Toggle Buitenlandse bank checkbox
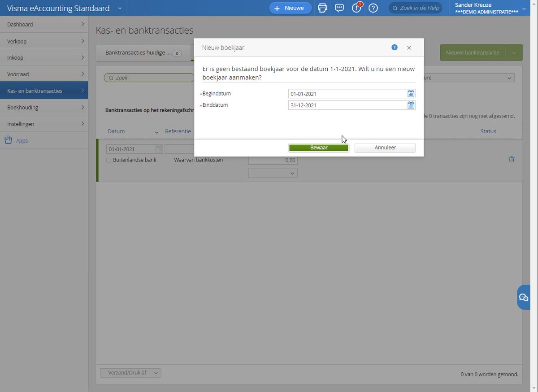Screen dimensions: 538x392 tap(108, 160)
